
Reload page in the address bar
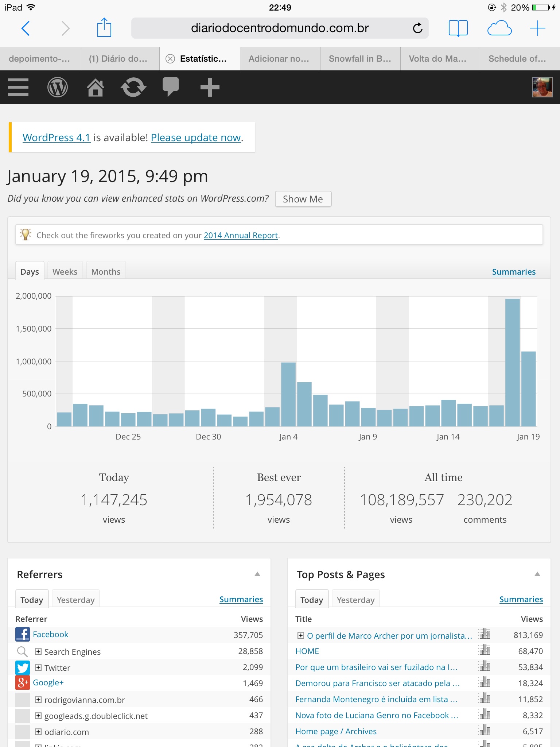417,28
